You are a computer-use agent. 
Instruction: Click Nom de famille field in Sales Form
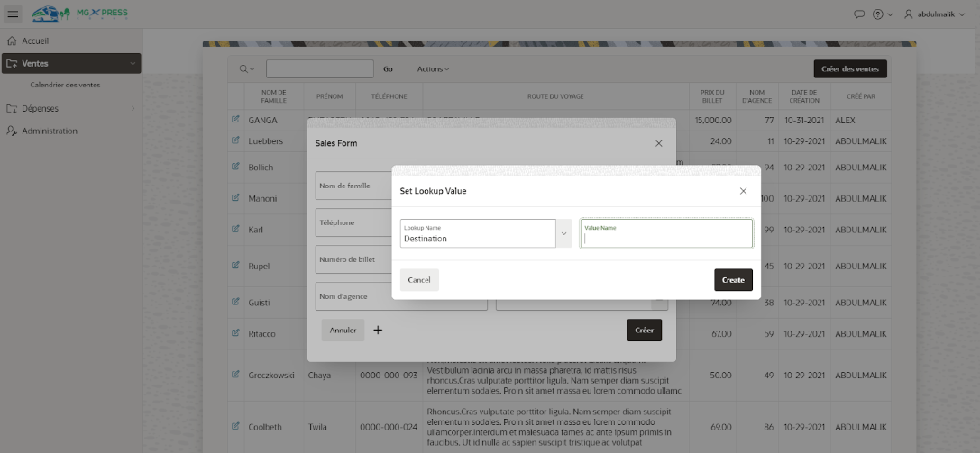coord(353,186)
